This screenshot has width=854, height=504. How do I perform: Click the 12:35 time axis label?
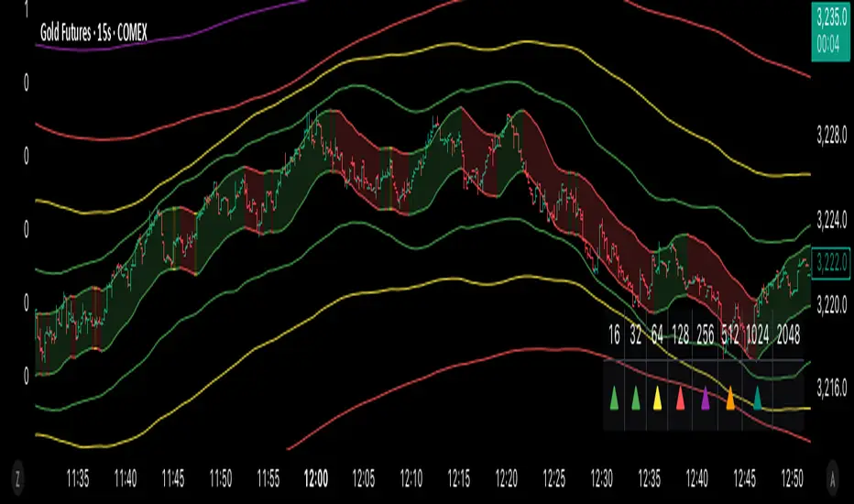(x=650, y=479)
